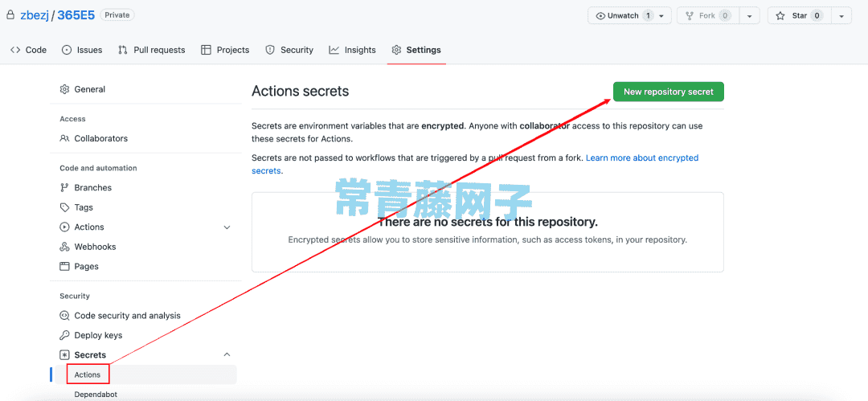Select Actions under Secrets
The height and width of the screenshot is (401, 868).
(88, 374)
